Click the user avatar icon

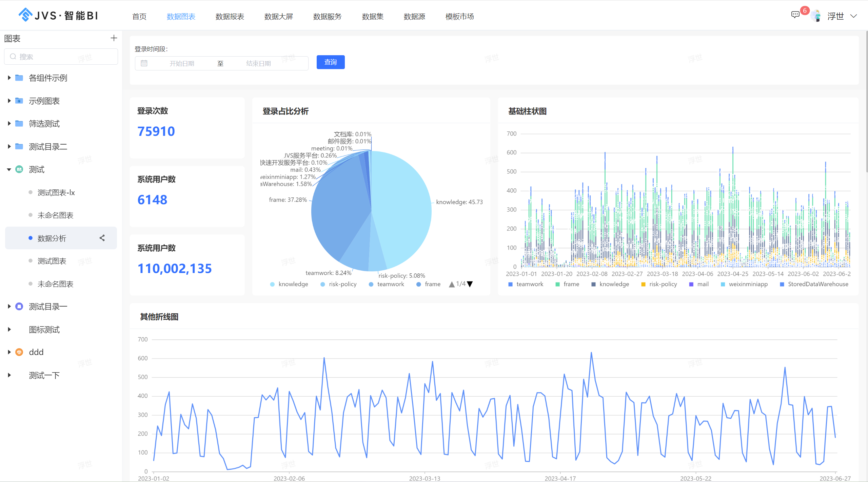[816, 16]
